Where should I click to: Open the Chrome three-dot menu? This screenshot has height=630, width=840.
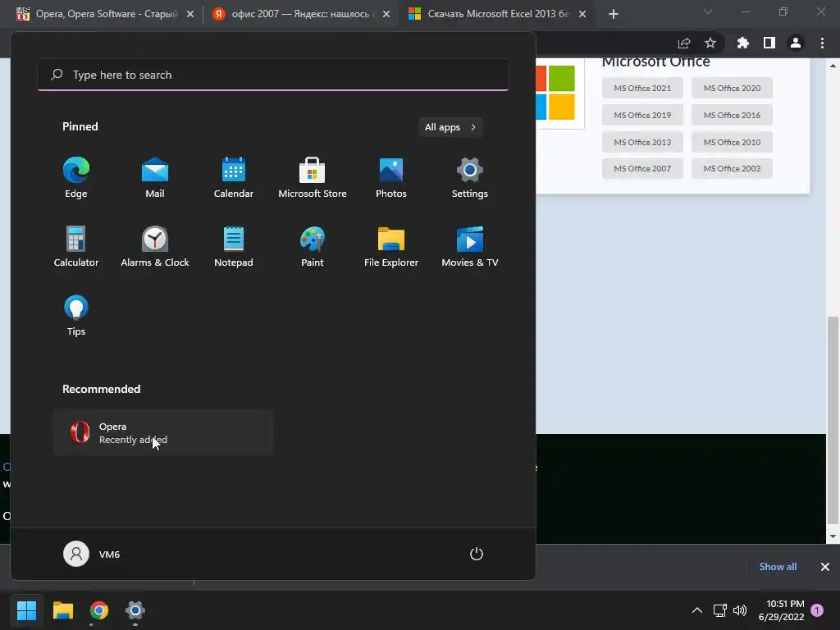pos(822,43)
